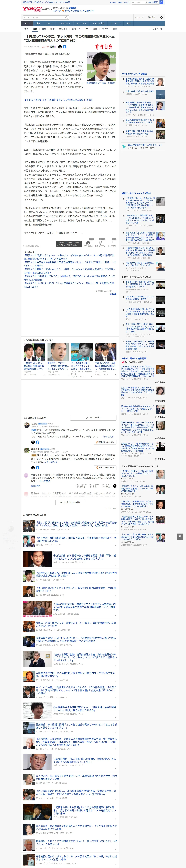The height and width of the screenshot is (868, 186).
Task: Click the scroll-to-top arrow button
Action: [x=180, y=537]
